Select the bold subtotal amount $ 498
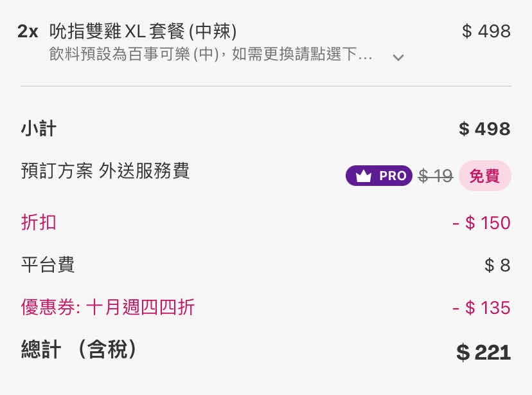This screenshot has width=532, height=395. pos(484,129)
